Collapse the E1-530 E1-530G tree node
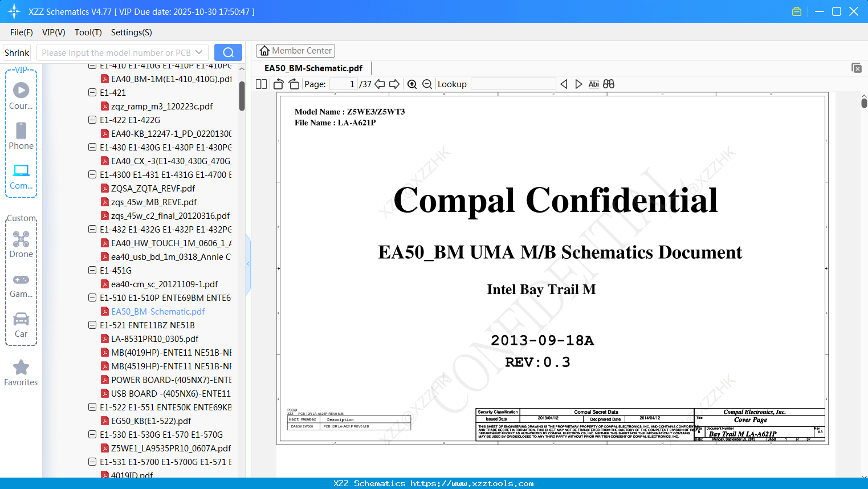Image resolution: width=868 pixels, height=489 pixels. click(x=92, y=434)
